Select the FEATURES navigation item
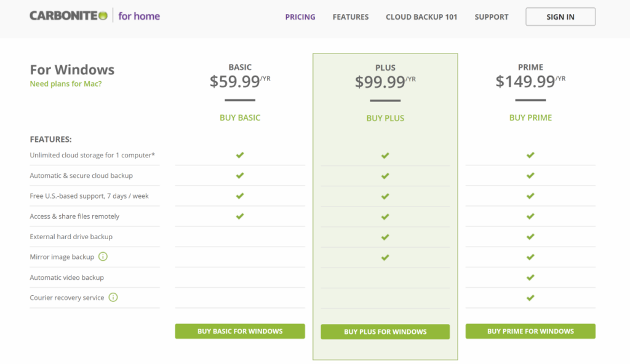 [351, 17]
